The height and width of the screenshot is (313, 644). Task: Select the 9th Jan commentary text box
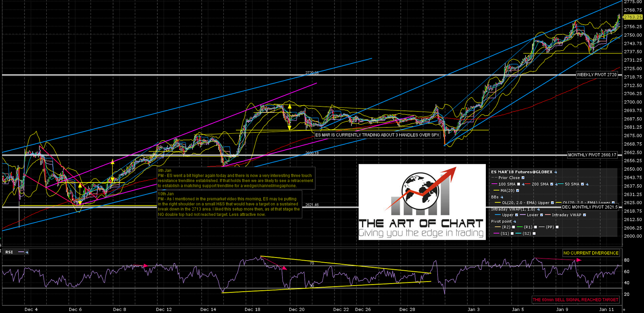(235, 178)
